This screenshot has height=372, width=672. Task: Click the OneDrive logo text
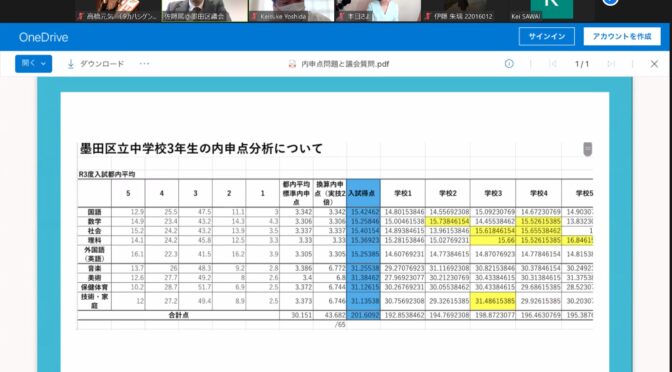point(43,37)
